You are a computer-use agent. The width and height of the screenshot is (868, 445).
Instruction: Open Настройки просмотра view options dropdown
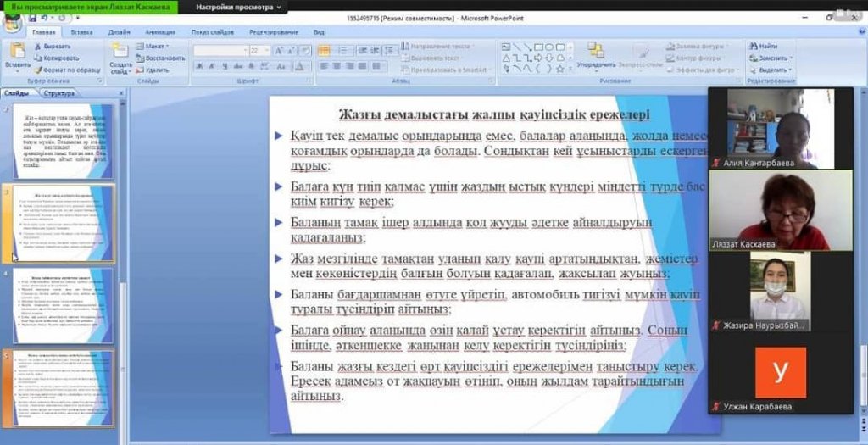238,7
